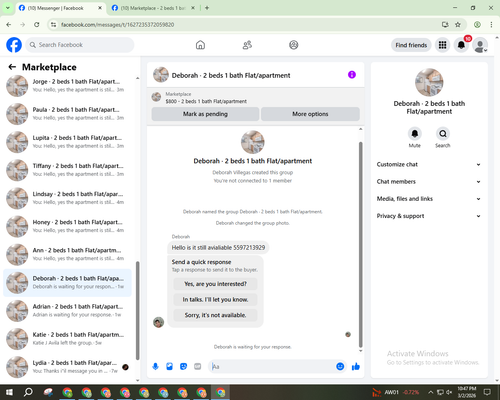The width and height of the screenshot is (500, 400).
Task: Switch to the Marketplace browser tab
Action: click(x=153, y=8)
